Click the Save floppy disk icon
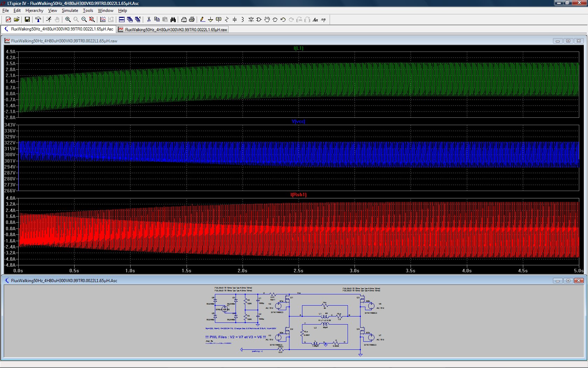Viewport: 588px width, 368px height. 27,20
